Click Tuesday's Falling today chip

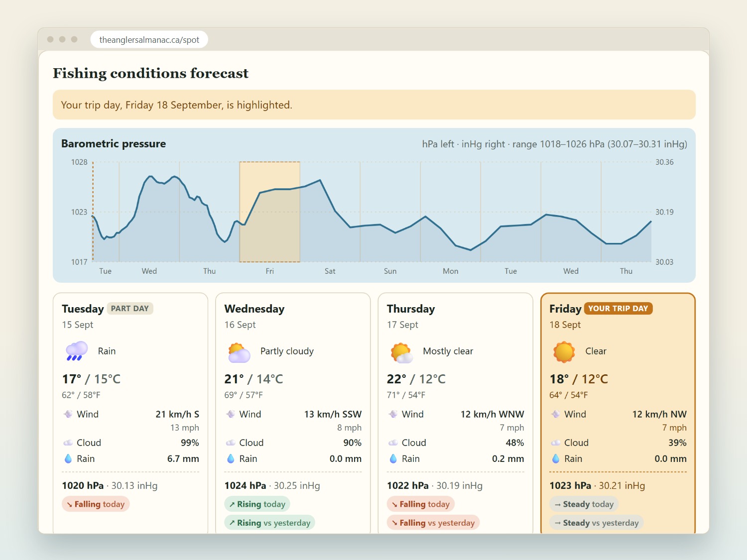(x=96, y=504)
